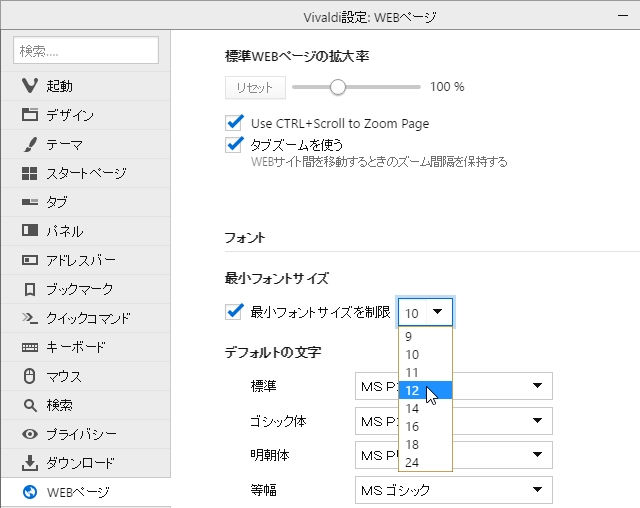The width and height of the screenshot is (640, 508).
Task: Open the ブックマーク settings category
Action: [x=86, y=289]
